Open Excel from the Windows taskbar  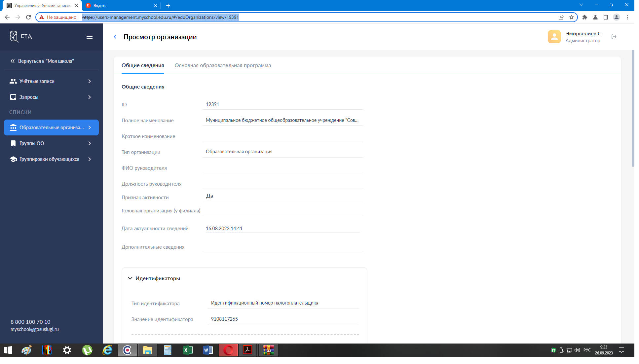(x=188, y=350)
